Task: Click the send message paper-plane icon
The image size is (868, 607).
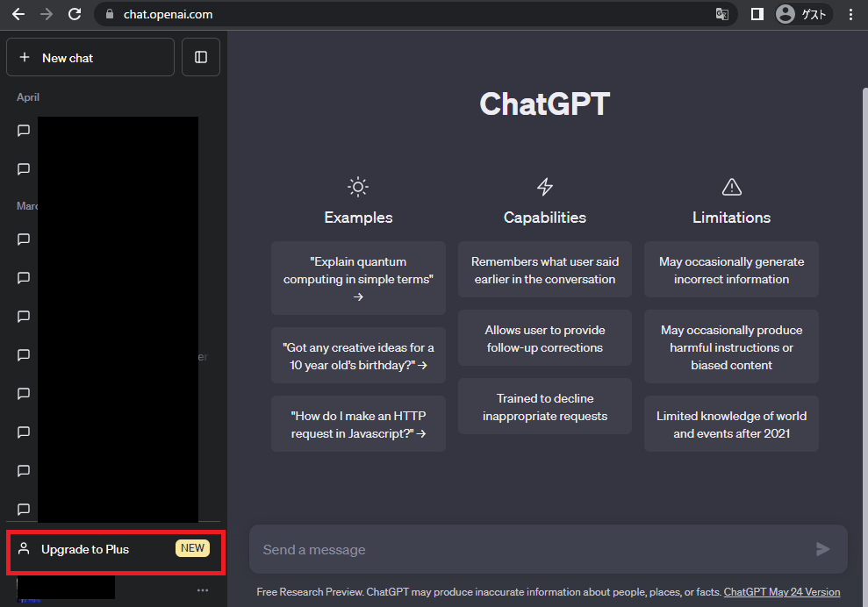Action: (x=822, y=549)
